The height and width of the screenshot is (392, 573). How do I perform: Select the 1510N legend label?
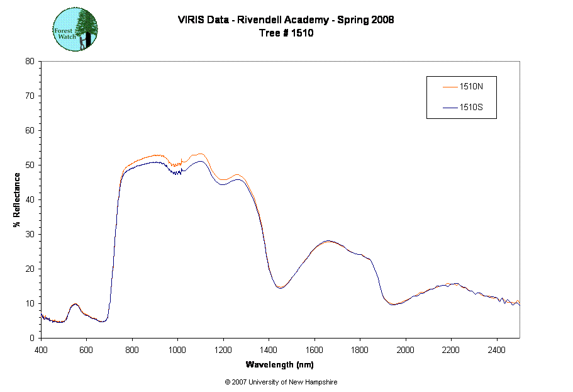[x=470, y=86]
